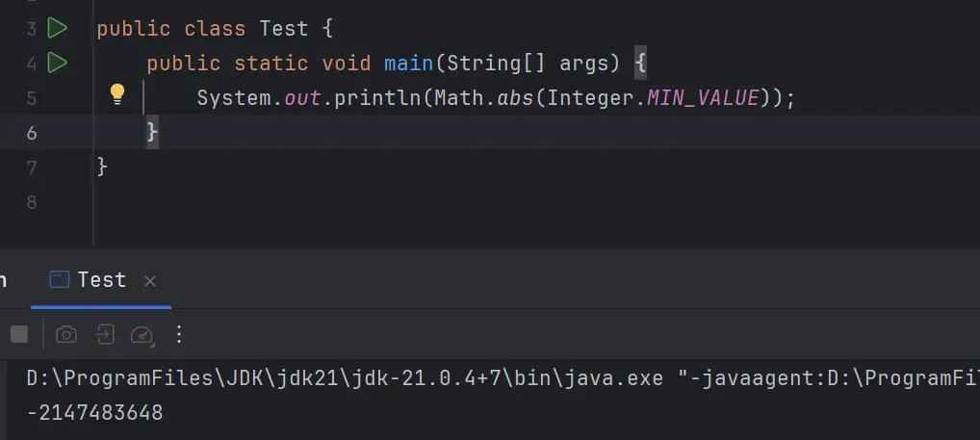Place the cursor on the abs method call
The image size is (980, 440).
[x=516, y=97]
